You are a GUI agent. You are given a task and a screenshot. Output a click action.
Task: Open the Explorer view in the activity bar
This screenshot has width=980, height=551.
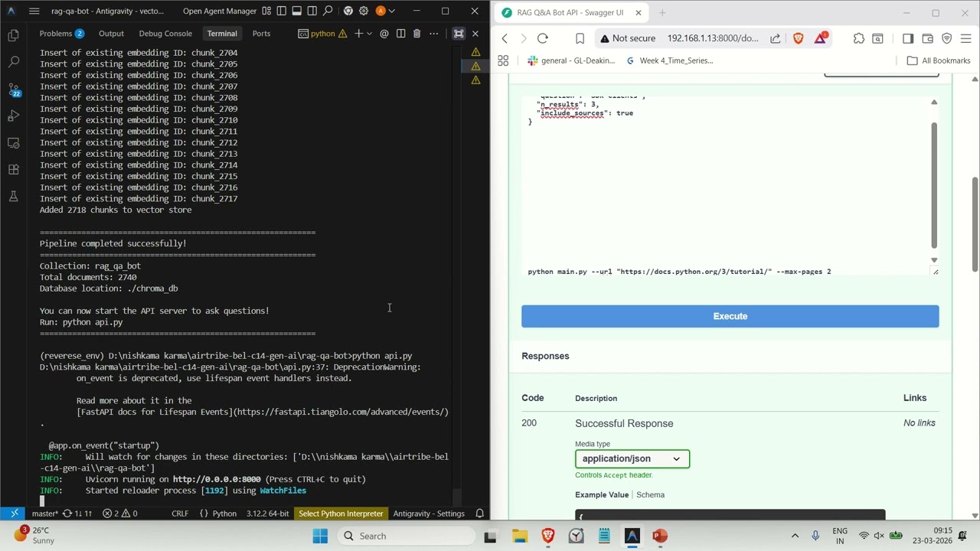(x=13, y=35)
